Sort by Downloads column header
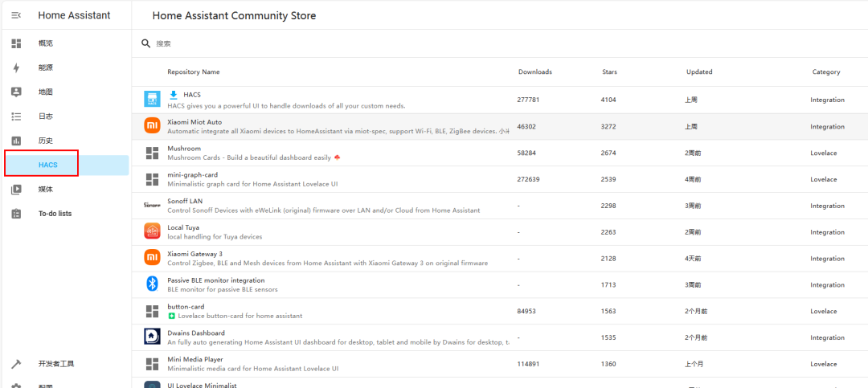Viewport: 868px width, 388px height. pos(534,72)
